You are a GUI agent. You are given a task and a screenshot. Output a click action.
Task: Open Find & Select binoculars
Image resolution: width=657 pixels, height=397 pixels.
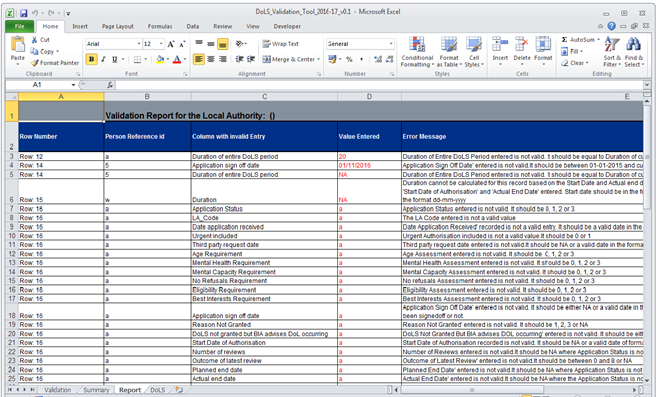point(633,52)
